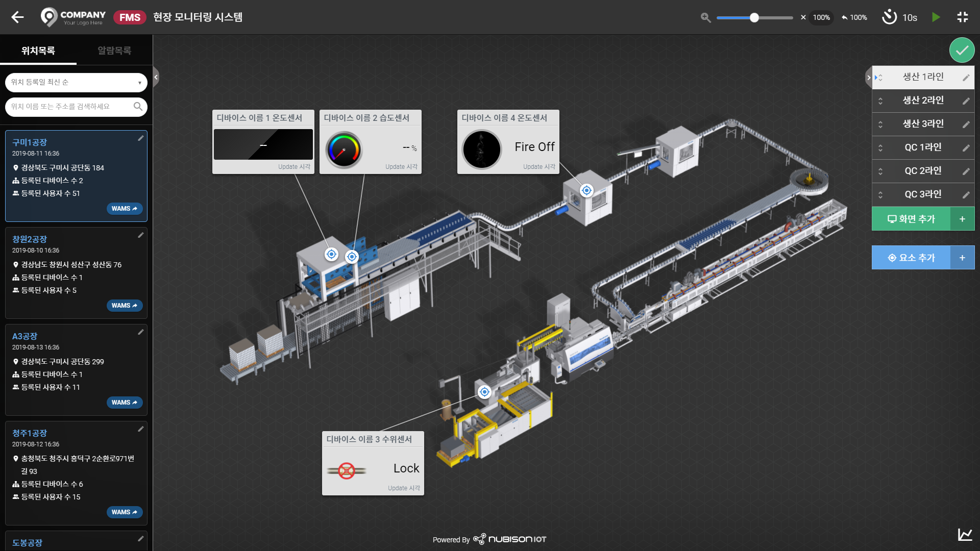Click the 10s refresh timer icon
This screenshot has height=551, width=980.
click(x=890, y=17)
